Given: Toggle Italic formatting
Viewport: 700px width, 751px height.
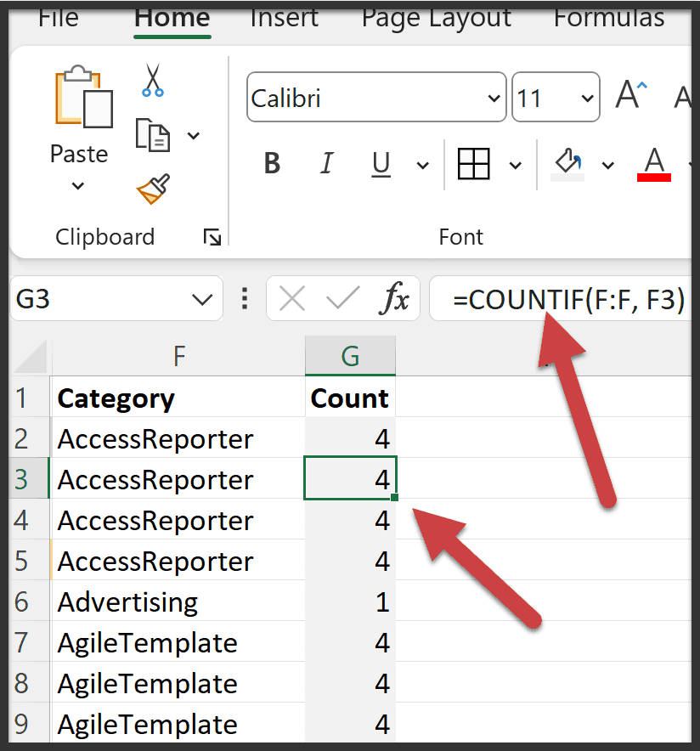Looking at the screenshot, I should click(x=326, y=163).
